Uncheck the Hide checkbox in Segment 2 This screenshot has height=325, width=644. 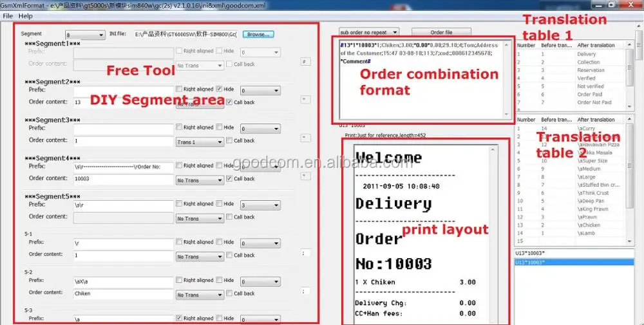point(220,89)
